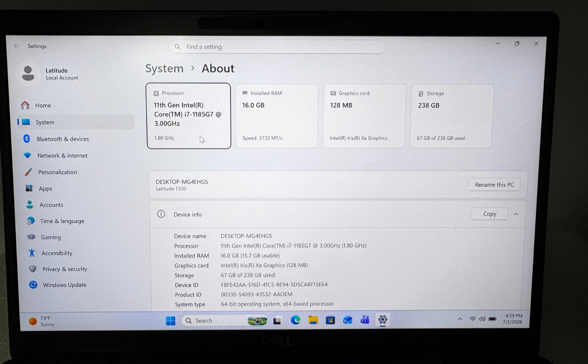Collapse the Device info section

point(516,214)
